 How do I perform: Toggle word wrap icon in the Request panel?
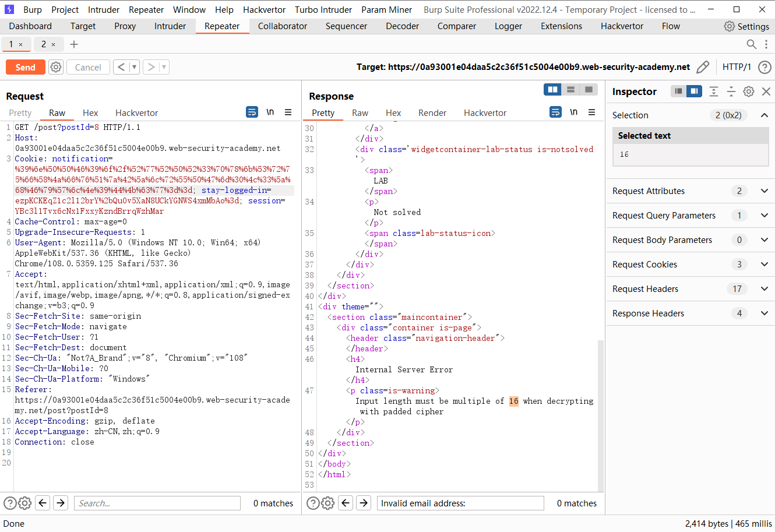point(252,112)
